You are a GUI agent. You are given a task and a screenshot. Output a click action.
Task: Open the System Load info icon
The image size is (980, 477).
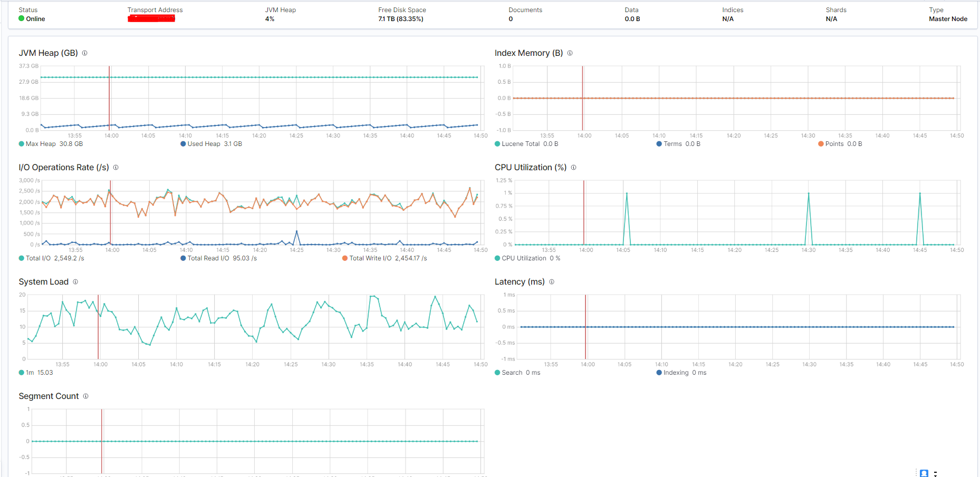pyautogui.click(x=75, y=282)
